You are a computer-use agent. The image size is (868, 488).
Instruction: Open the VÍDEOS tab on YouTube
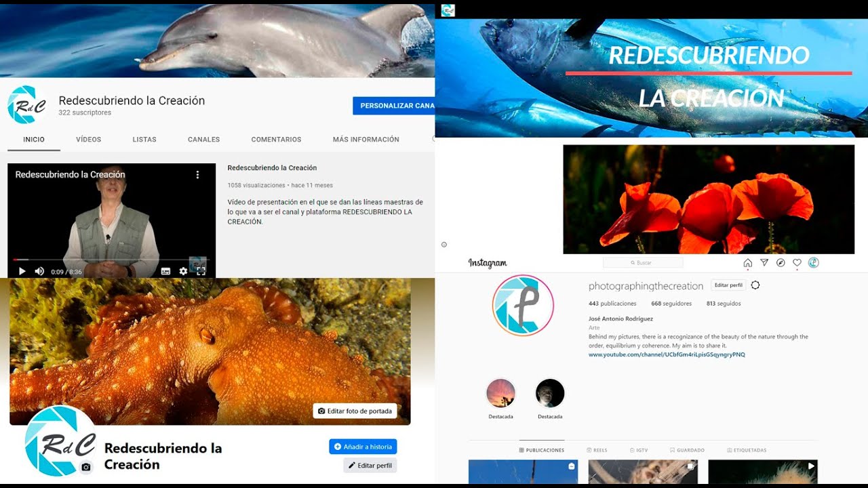click(x=88, y=140)
